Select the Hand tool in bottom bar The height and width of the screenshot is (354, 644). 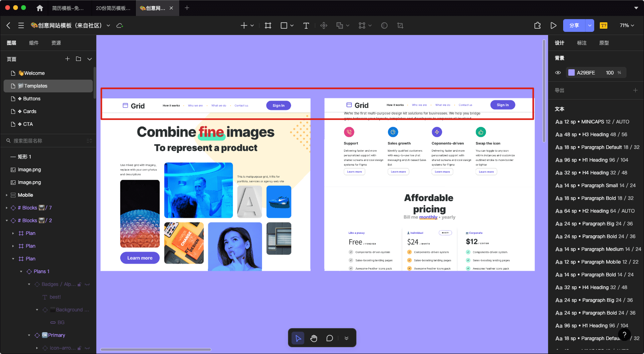[x=314, y=338]
